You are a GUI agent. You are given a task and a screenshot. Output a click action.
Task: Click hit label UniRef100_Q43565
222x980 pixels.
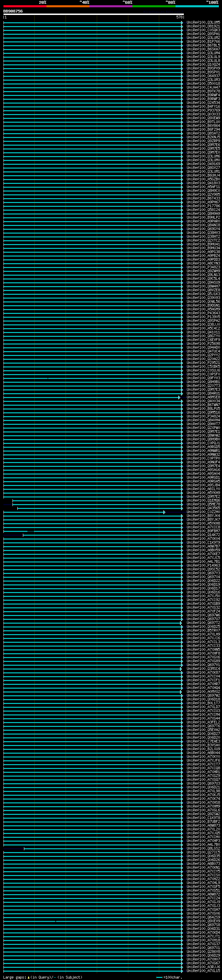click(203, 508)
